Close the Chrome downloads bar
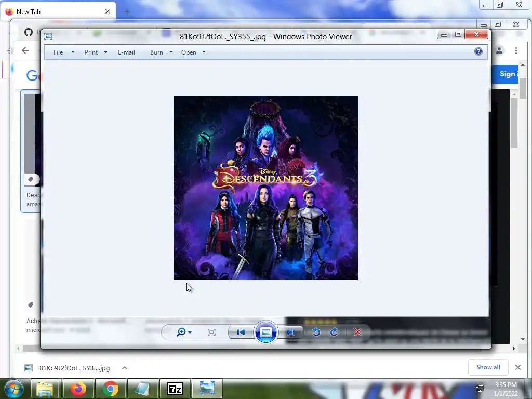The height and width of the screenshot is (399, 532). click(518, 367)
